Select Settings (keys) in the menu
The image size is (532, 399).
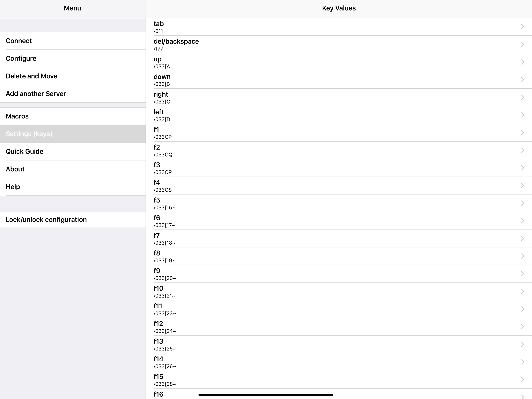point(29,134)
